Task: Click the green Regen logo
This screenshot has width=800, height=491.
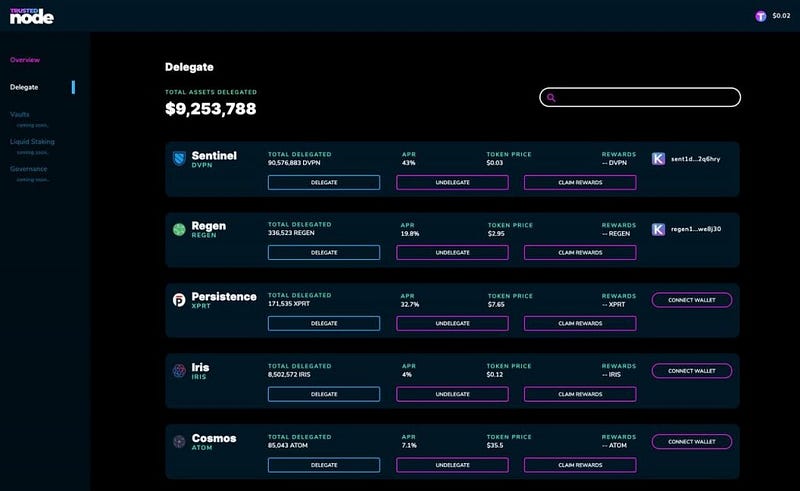Action: point(179,230)
